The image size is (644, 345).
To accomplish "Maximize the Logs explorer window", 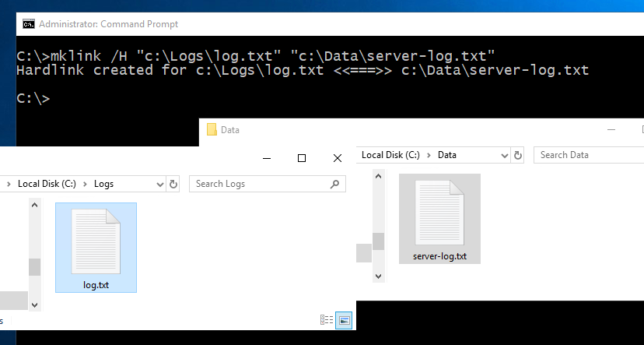I will 302,158.
